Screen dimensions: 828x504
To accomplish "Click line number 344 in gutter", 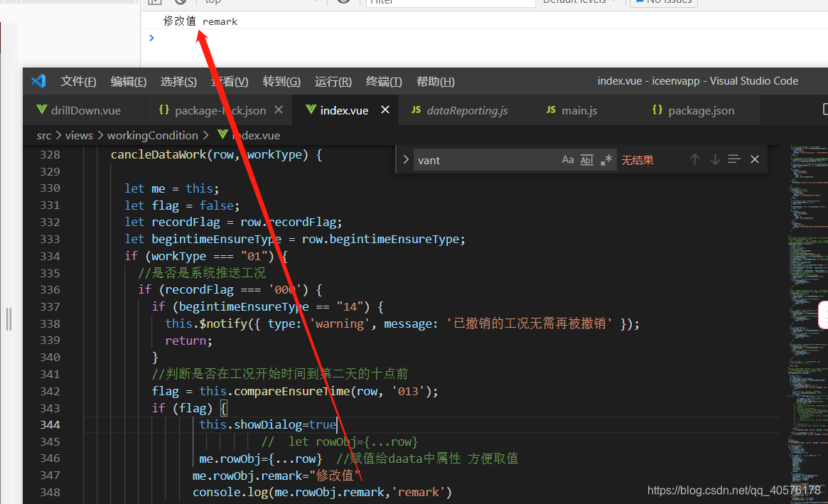I will coord(50,425).
